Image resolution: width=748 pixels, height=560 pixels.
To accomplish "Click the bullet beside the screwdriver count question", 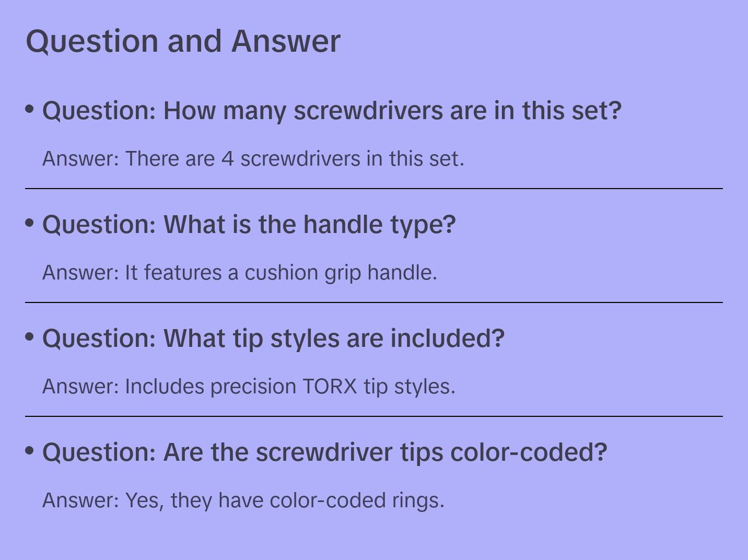I will (x=30, y=109).
